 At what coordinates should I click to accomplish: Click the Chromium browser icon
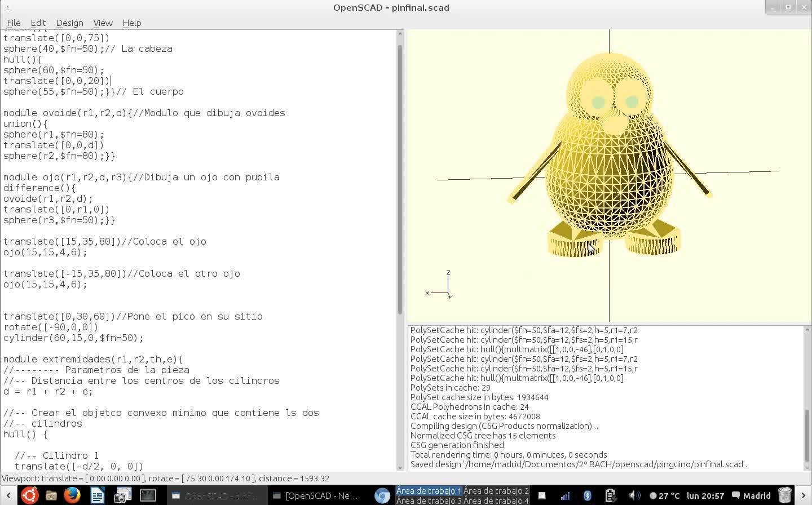tap(382, 495)
